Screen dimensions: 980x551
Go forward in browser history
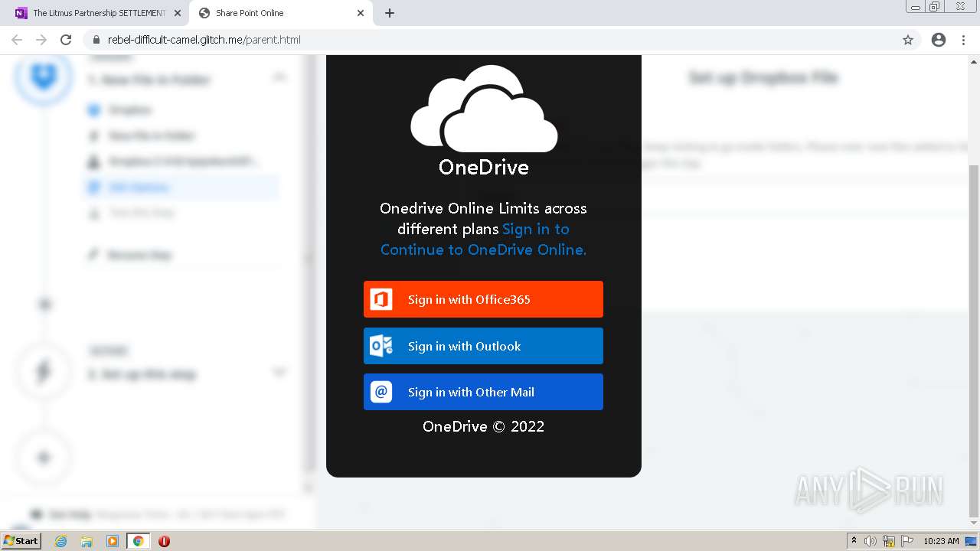41,40
